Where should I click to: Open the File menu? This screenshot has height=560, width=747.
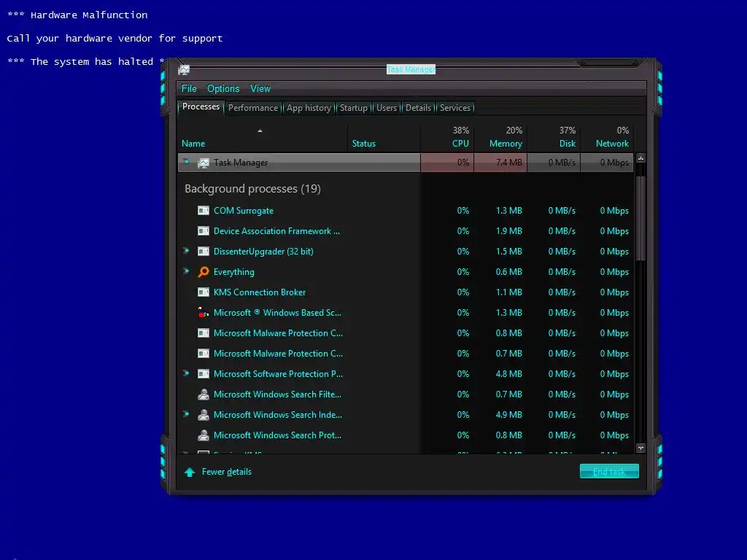189,88
